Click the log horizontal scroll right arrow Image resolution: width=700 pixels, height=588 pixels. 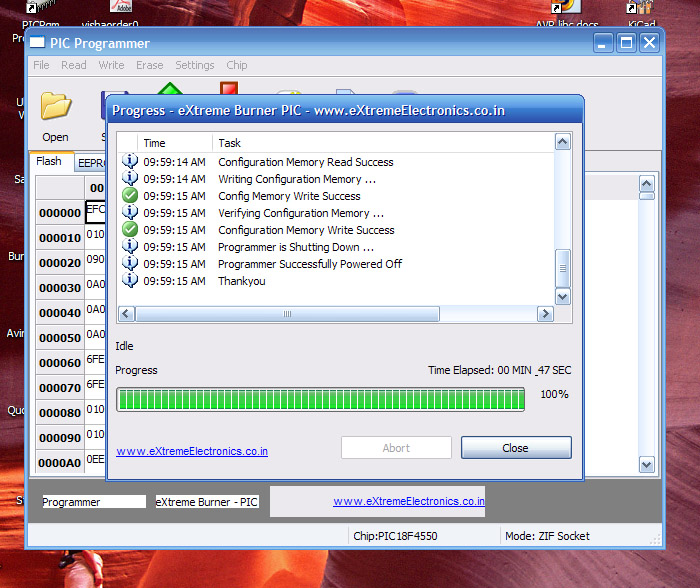click(545, 314)
